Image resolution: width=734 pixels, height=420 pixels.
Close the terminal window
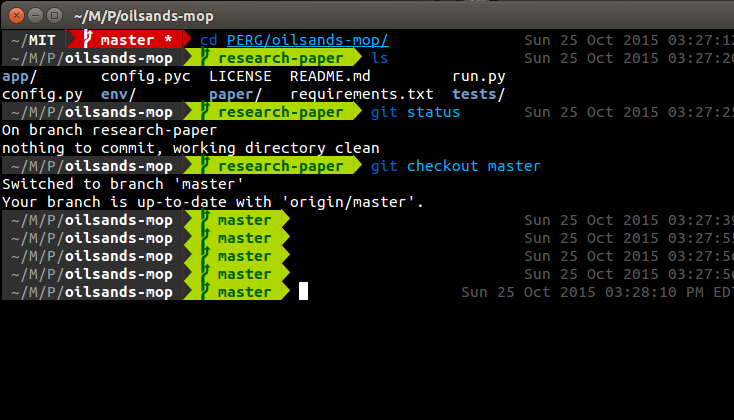click(16, 16)
